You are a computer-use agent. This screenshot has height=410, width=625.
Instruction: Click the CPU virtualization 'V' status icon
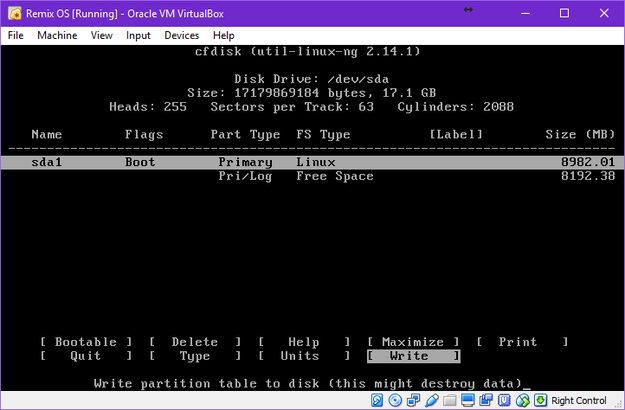click(504, 400)
